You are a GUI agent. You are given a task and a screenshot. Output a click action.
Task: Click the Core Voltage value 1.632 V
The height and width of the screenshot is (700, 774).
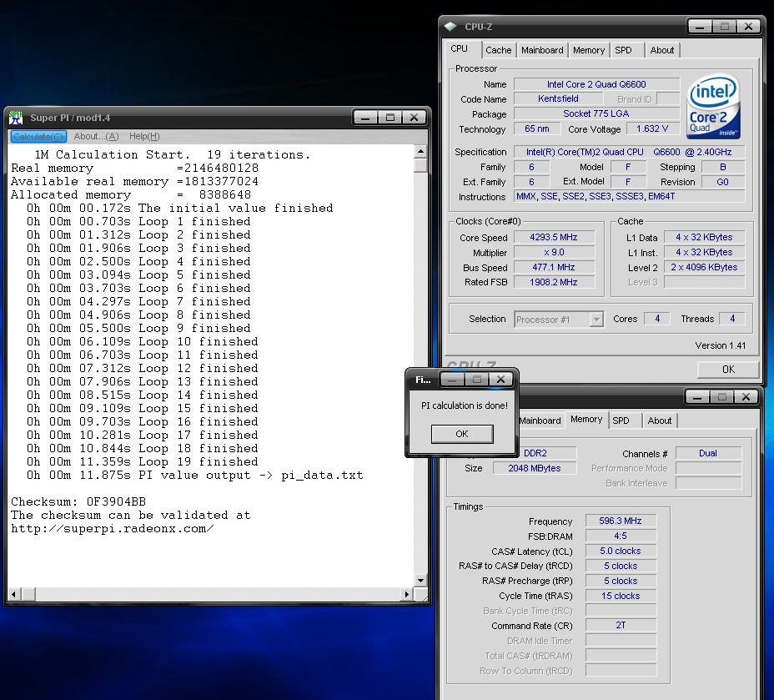click(652, 128)
